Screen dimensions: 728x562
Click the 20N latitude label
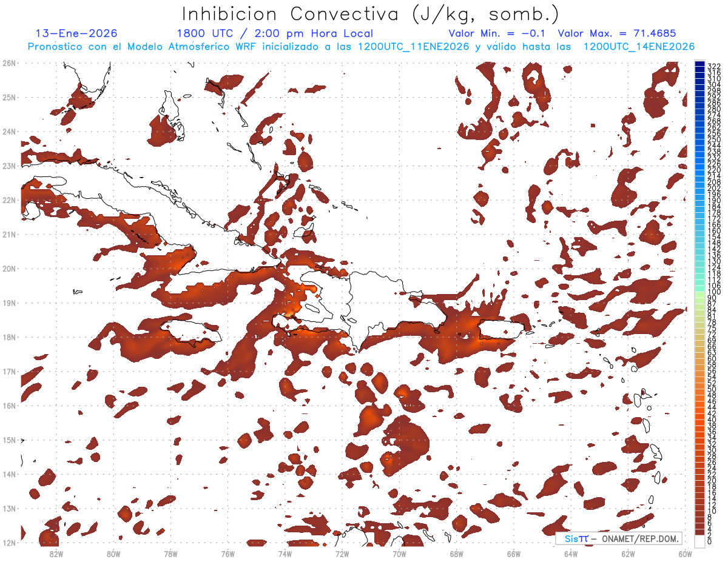[9, 269]
